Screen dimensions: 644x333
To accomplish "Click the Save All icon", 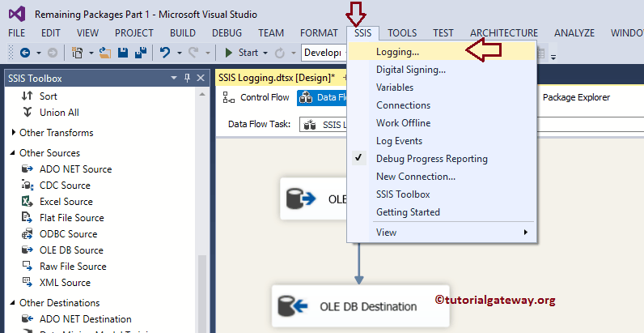I will click(141, 53).
